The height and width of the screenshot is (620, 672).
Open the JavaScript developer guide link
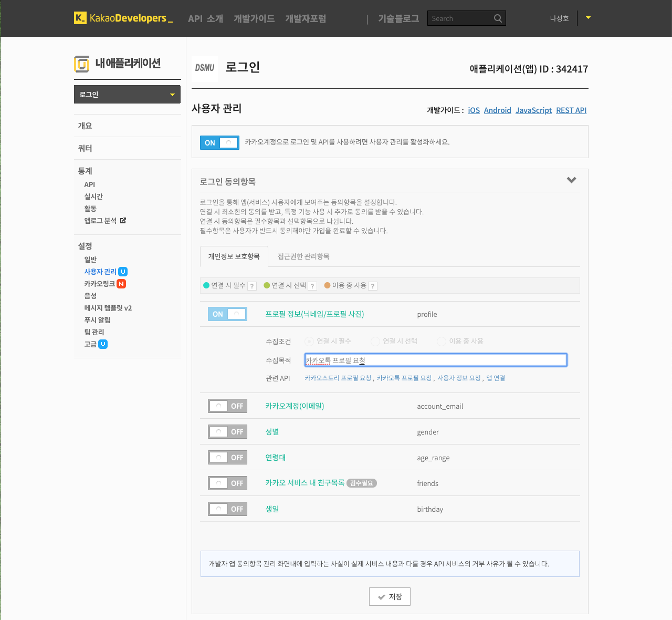(x=533, y=110)
